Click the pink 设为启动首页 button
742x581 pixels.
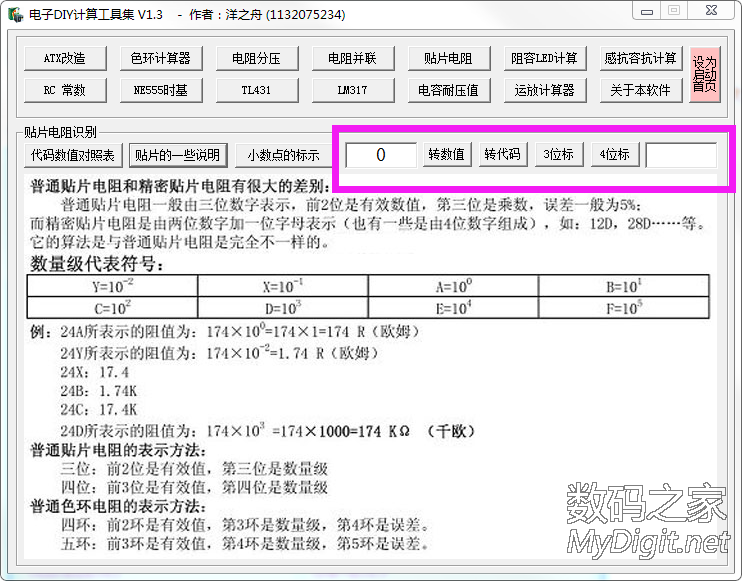tap(705, 74)
